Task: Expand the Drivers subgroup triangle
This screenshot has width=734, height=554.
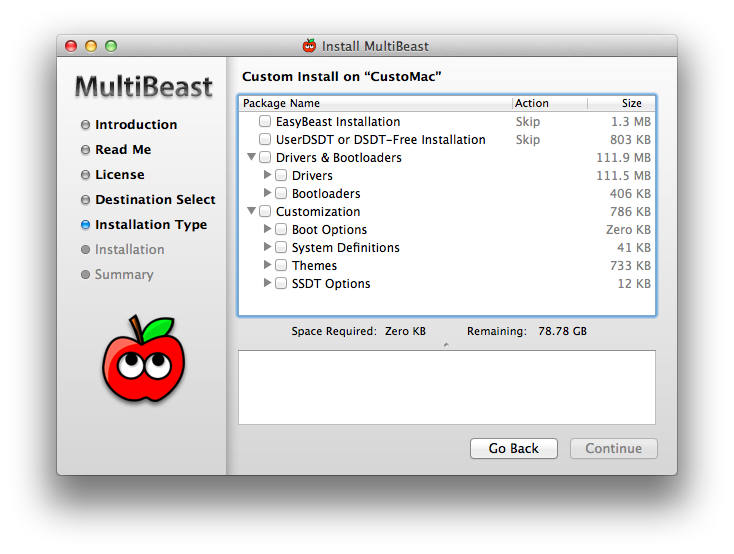Action: coord(267,175)
